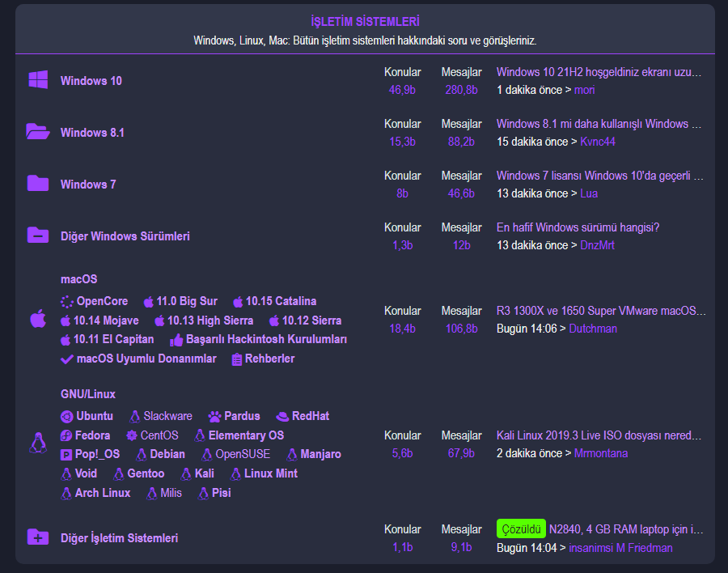Click the Windows logo icon beside Windows 10
The width and height of the screenshot is (728, 573).
38,80
